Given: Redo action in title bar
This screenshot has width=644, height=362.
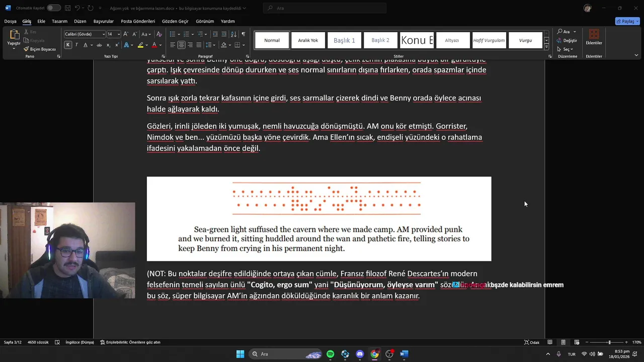Looking at the screenshot, I should (x=90, y=8).
